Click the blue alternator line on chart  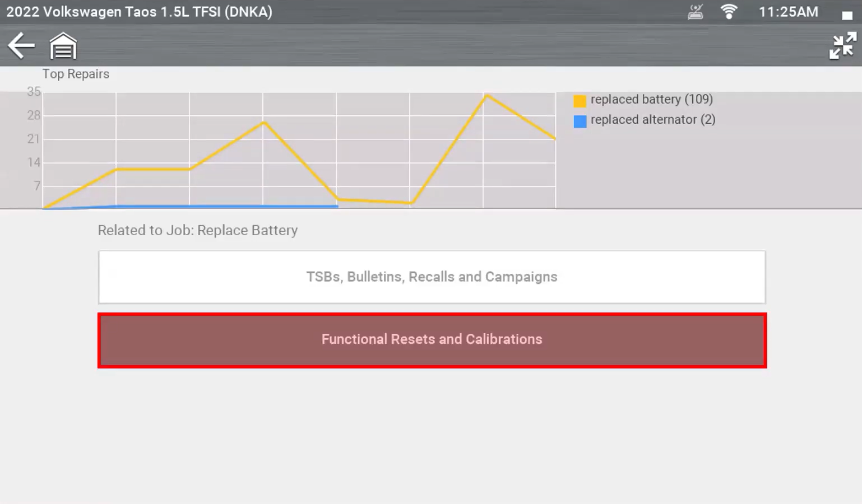[x=224, y=206]
